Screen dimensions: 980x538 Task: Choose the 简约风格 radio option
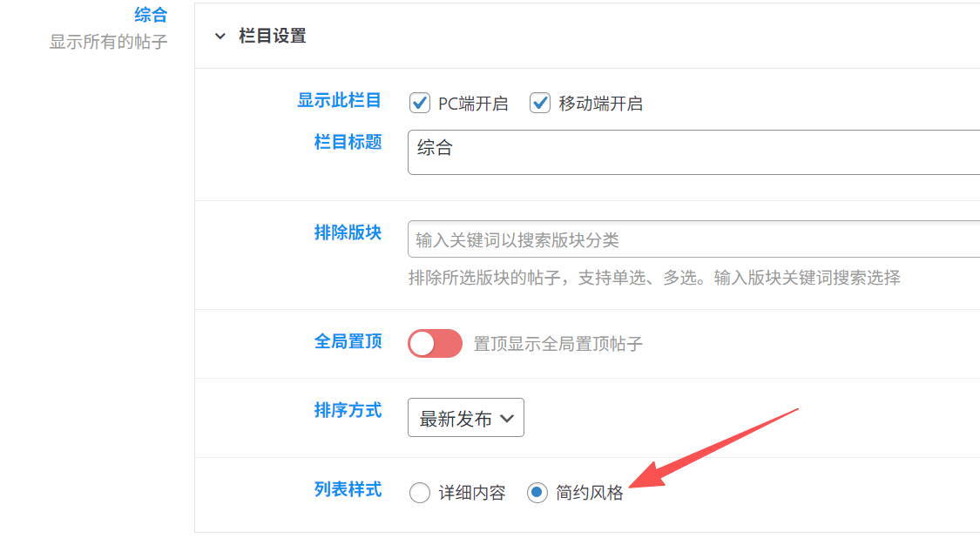(x=537, y=493)
